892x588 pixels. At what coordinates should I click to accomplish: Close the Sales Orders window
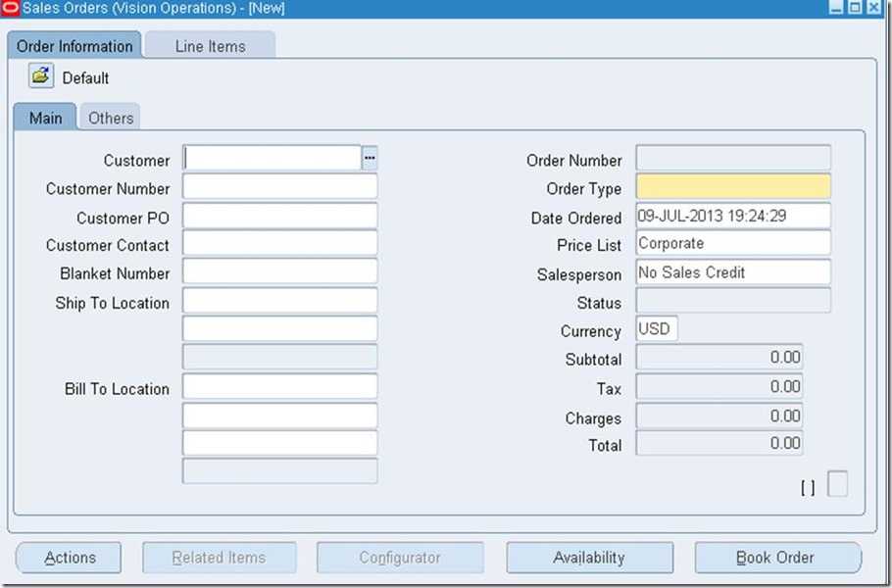[x=873, y=8]
